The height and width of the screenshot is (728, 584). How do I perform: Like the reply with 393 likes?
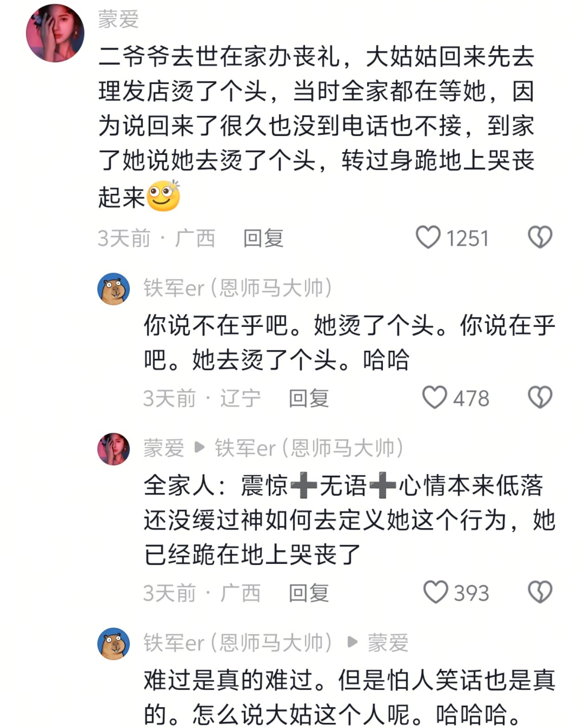pyautogui.click(x=435, y=590)
